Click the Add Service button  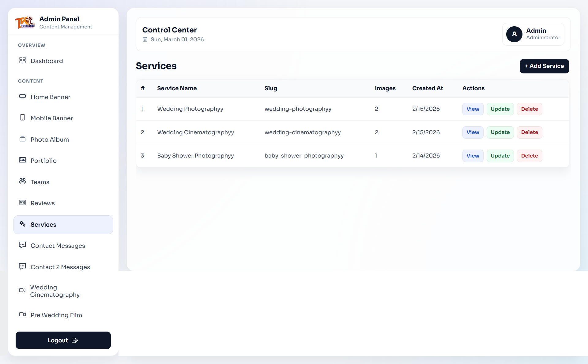(x=544, y=66)
